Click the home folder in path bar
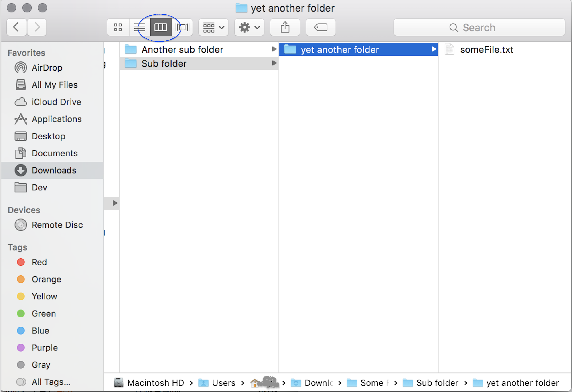This screenshot has width=572, height=392. tap(265, 382)
